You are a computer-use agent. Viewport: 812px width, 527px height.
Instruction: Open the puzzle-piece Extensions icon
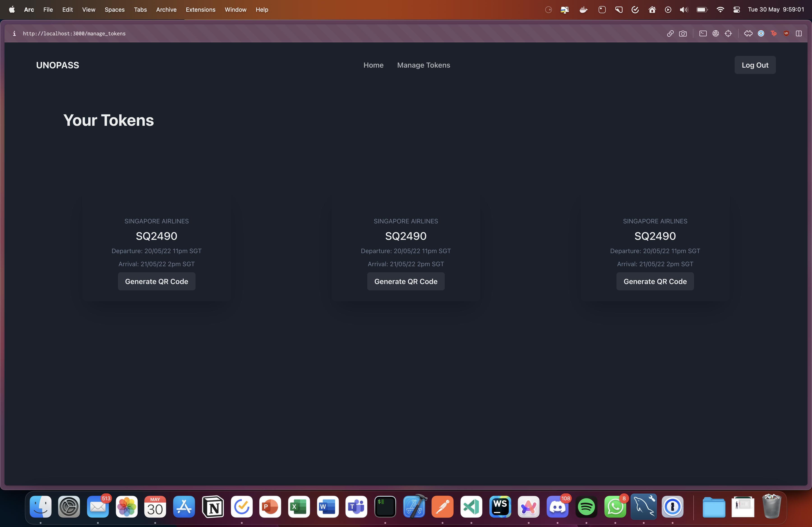pos(748,33)
